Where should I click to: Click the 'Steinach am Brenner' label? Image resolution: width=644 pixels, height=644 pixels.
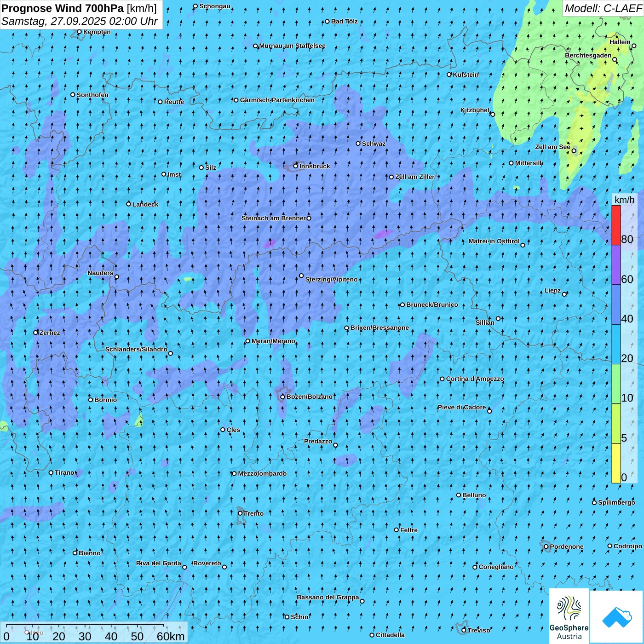coord(274,218)
